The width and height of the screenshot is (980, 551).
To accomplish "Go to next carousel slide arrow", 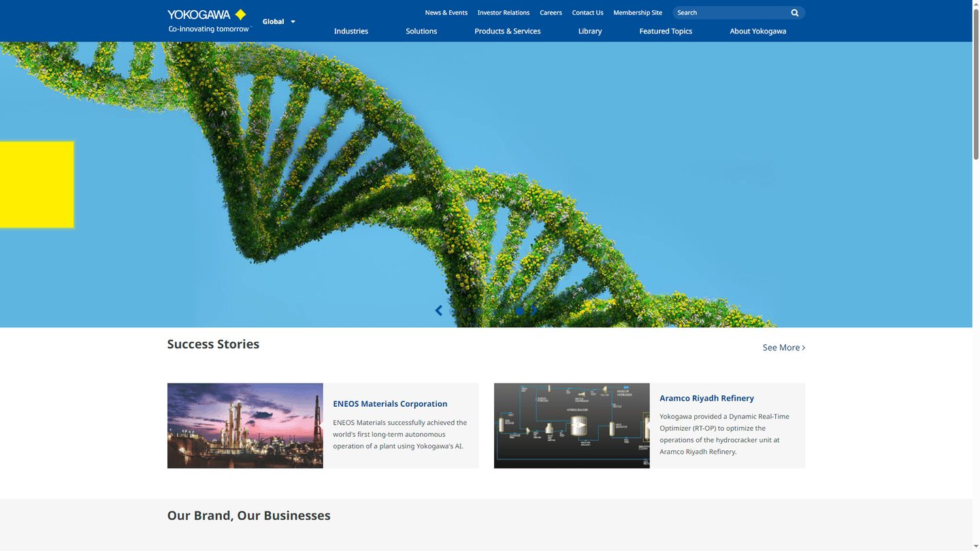I will pos(535,311).
